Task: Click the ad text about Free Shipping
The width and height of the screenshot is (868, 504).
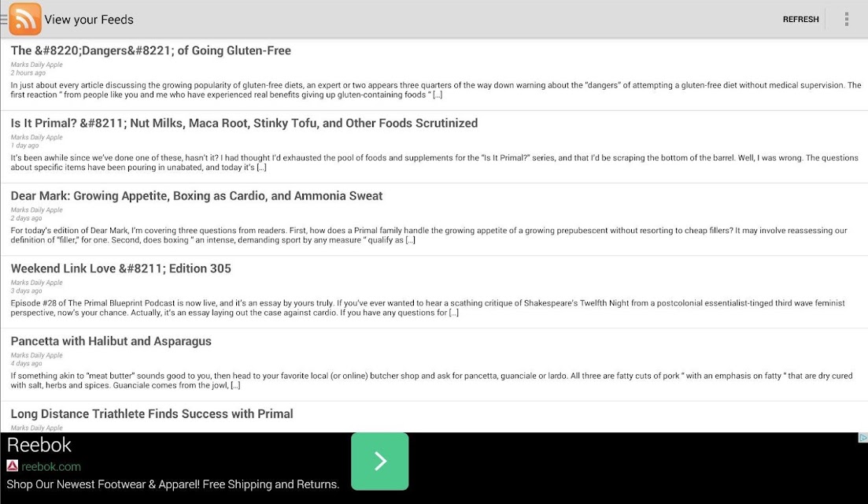Action: click(x=172, y=484)
